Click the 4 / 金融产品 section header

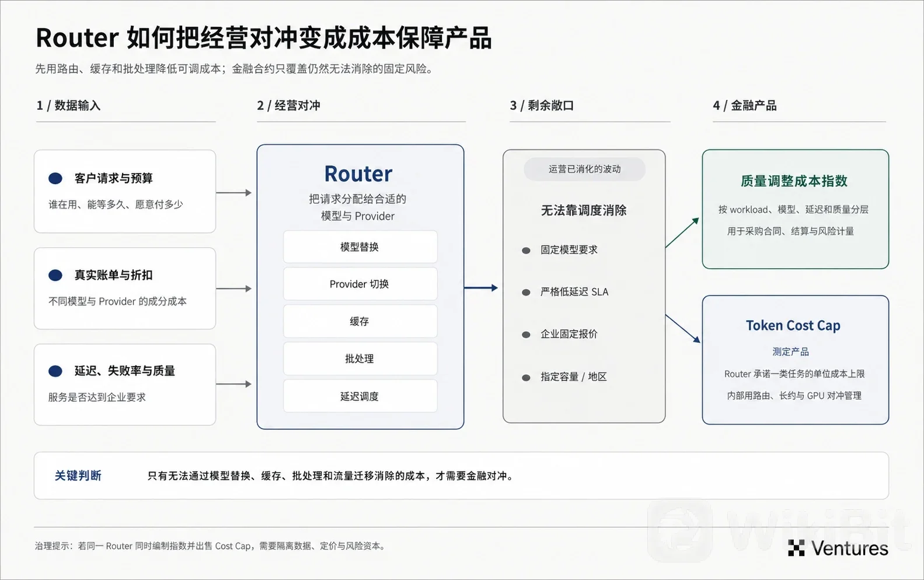click(x=744, y=106)
